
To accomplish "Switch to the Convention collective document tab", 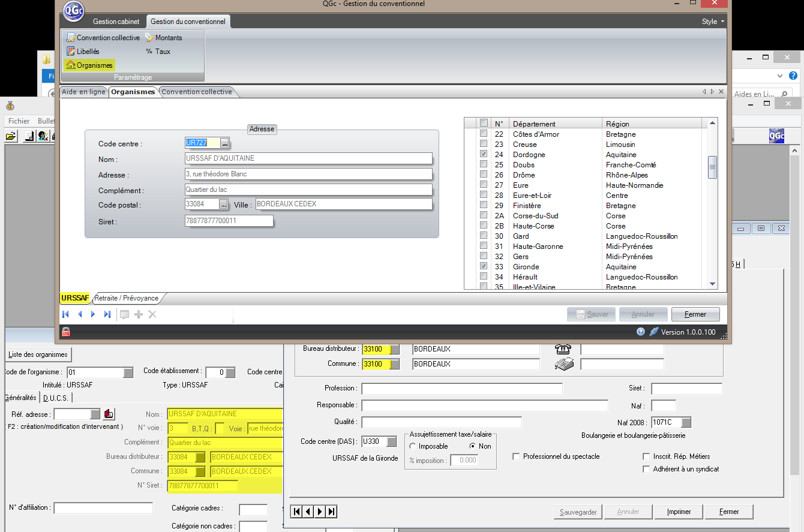I will 197,92.
